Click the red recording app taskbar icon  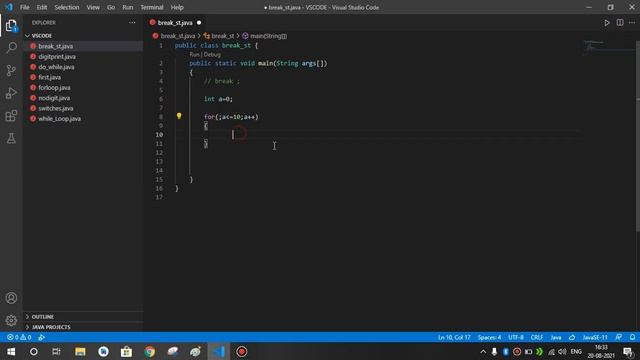242,351
